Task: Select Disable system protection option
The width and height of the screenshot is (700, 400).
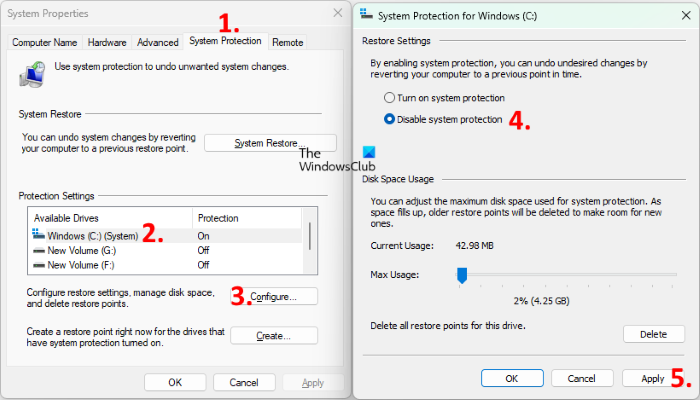Action: tap(391, 119)
